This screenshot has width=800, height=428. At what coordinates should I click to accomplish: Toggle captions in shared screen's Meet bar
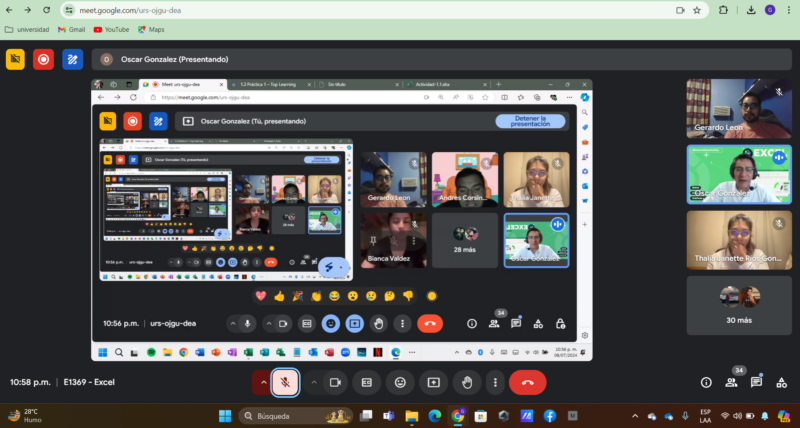point(307,323)
